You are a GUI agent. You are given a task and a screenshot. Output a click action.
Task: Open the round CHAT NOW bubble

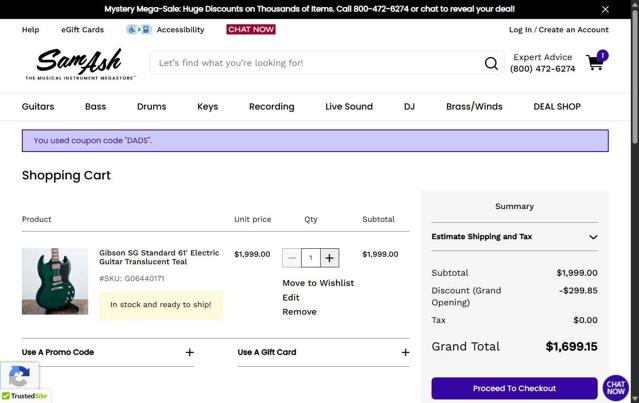point(615,388)
